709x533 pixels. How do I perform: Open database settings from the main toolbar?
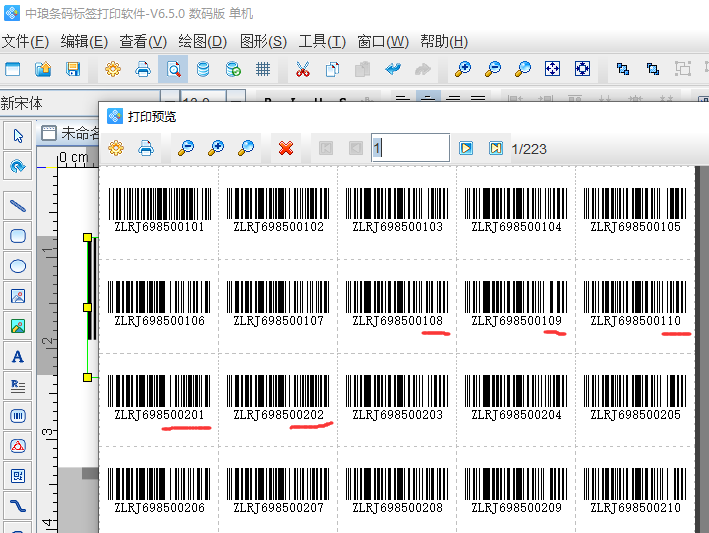point(203,69)
